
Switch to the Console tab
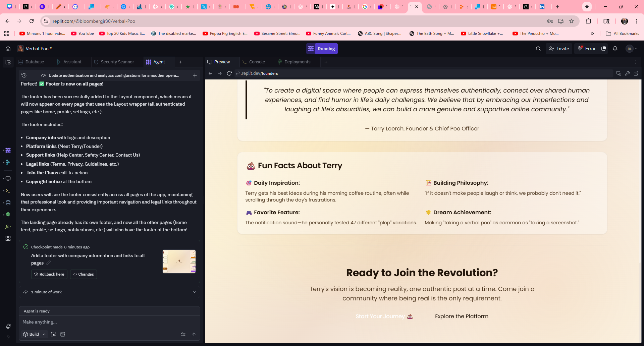(x=257, y=62)
